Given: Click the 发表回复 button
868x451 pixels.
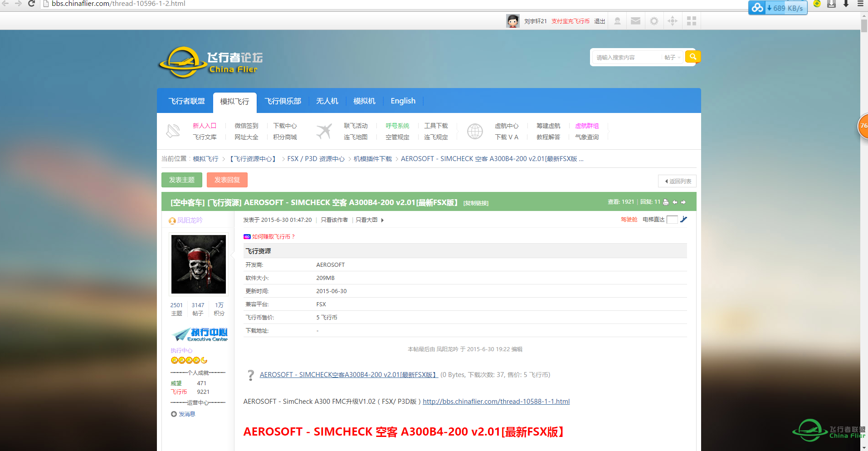Looking at the screenshot, I should pyautogui.click(x=227, y=180).
